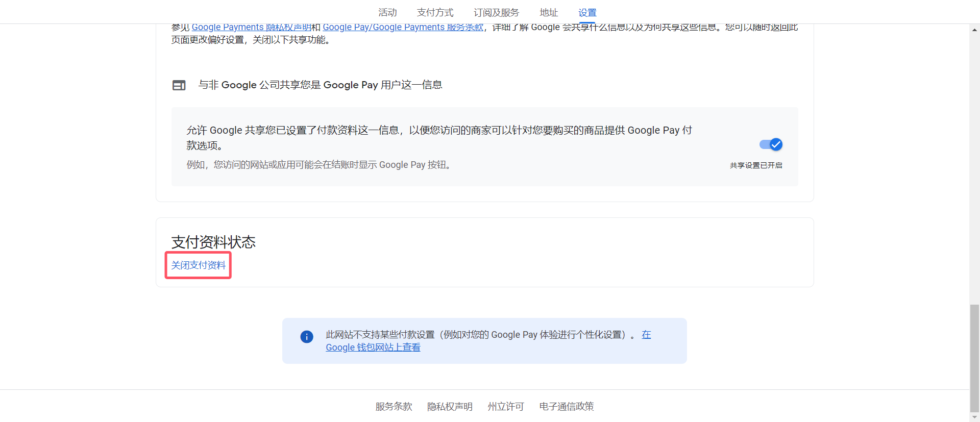Click the 州立许可 footer link
Screen dimensions: 980x422
pos(505,407)
